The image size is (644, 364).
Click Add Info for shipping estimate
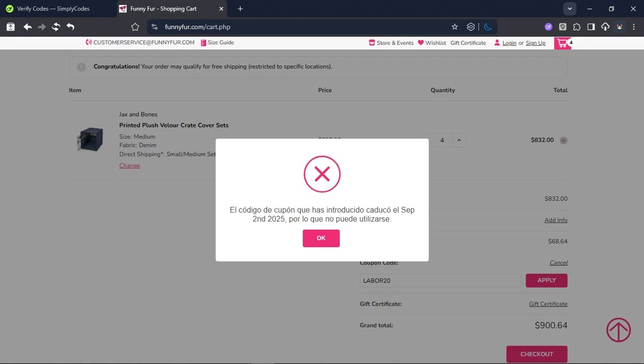tap(556, 220)
